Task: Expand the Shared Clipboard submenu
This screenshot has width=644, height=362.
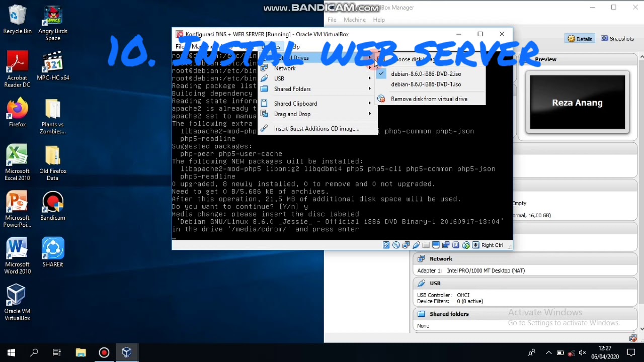Action: [317, 104]
